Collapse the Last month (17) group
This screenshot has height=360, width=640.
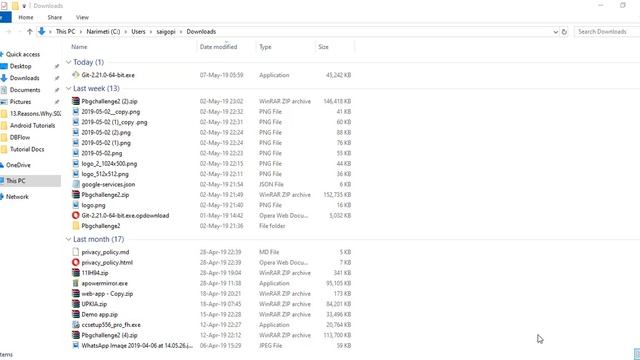coord(68,239)
